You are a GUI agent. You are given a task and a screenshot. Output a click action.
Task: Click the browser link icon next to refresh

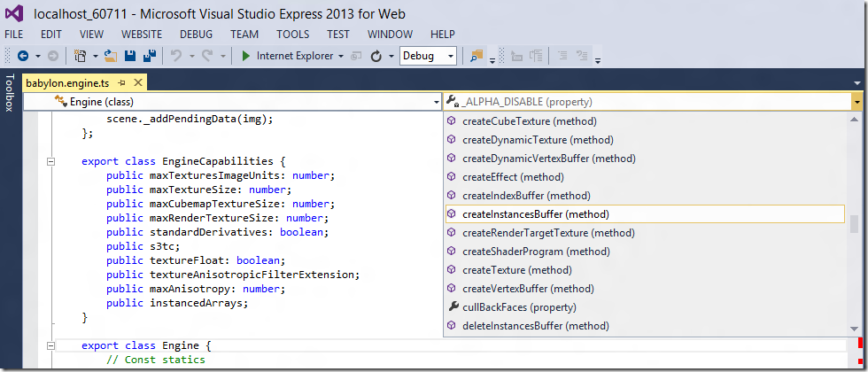tap(356, 56)
